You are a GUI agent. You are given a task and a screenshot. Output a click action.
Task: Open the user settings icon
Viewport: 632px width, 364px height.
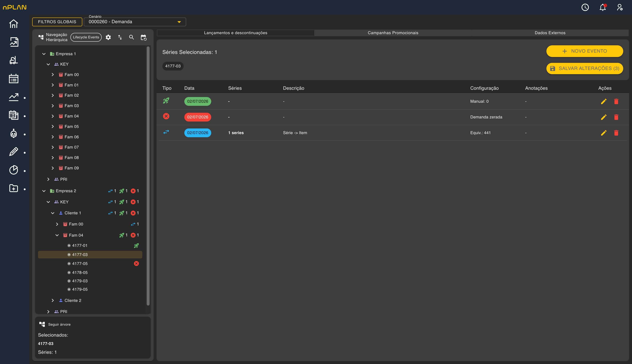pyautogui.click(x=620, y=7)
